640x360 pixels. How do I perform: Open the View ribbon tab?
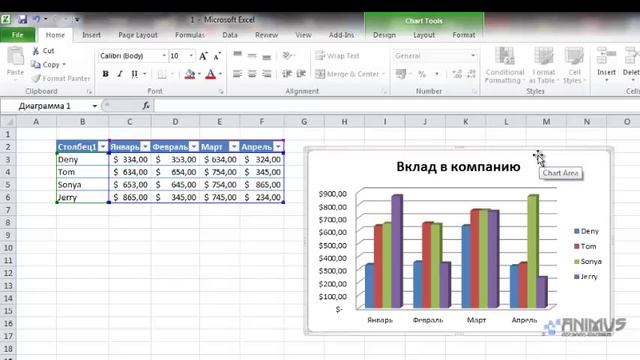point(303,35)
